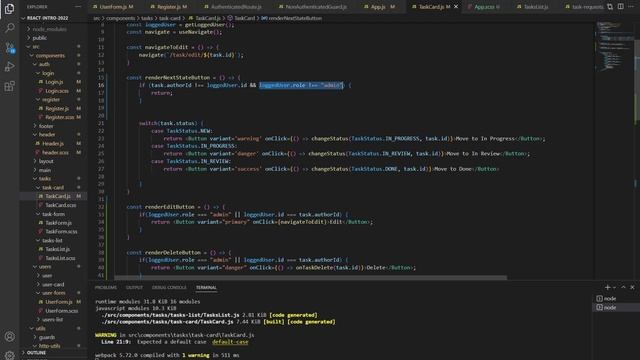Close the terminal panel
Viewport: 640px width, 360px height.
(x=632, y=287)
